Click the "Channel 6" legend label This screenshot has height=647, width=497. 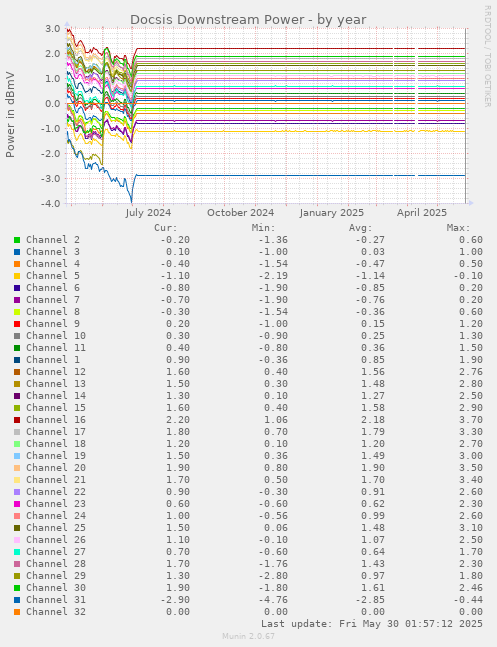(53, 288)
